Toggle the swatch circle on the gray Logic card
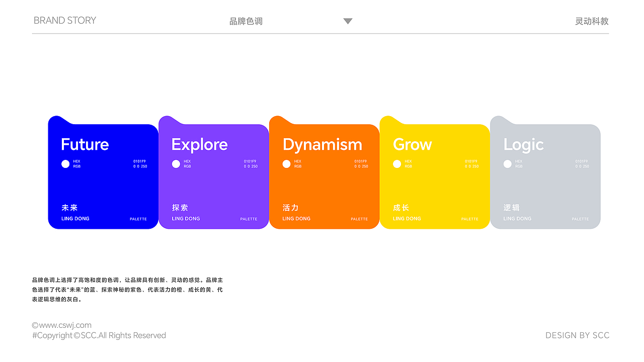 click(x=508, y=163)
